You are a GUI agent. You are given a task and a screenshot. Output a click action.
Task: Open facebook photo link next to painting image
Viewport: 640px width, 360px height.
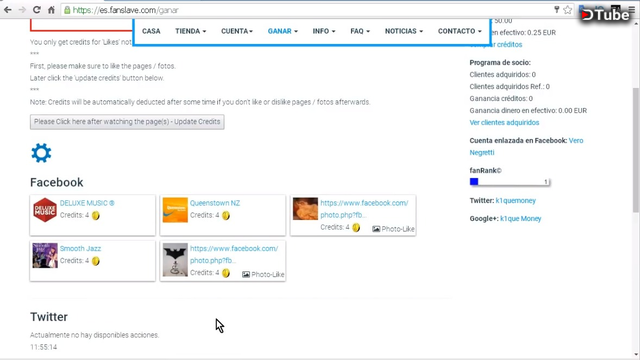[364, 209]
